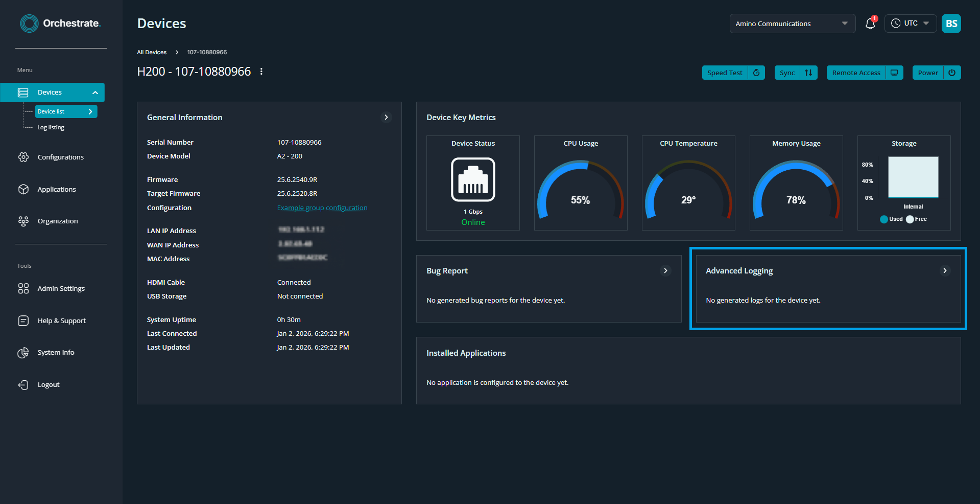Screen dimensions: 980x504
Task: Expand the Advanced Logging panel
Action: click(945, 271)
